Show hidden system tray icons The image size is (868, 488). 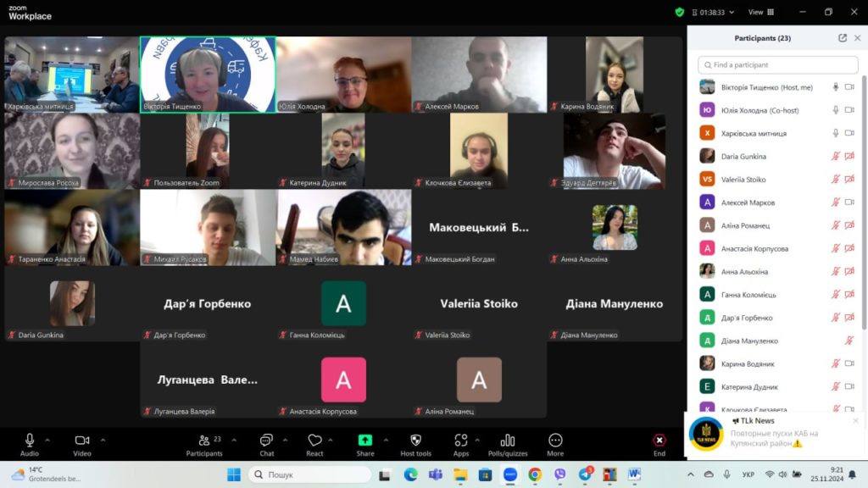pyautogui.click(x=690, y=474)
